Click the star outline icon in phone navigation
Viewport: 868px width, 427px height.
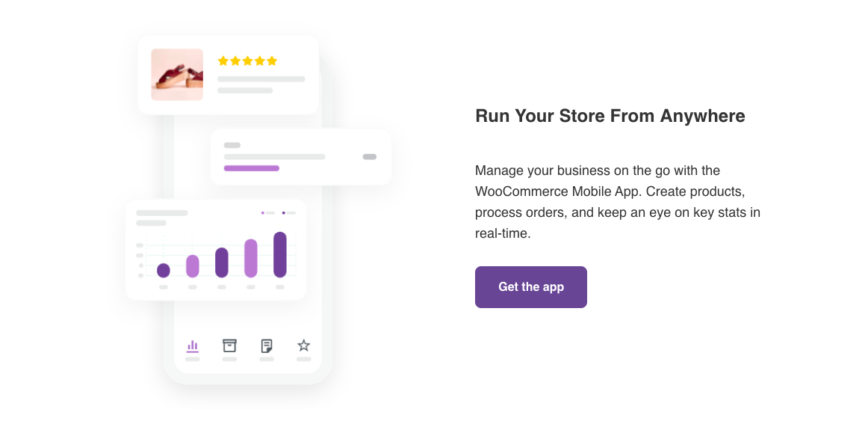point(303,345)
